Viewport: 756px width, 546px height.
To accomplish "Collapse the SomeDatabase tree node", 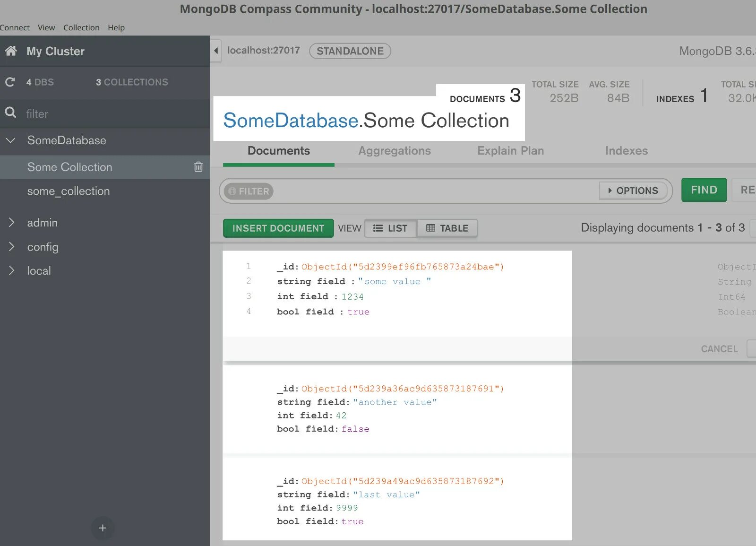I will point(10,140).
